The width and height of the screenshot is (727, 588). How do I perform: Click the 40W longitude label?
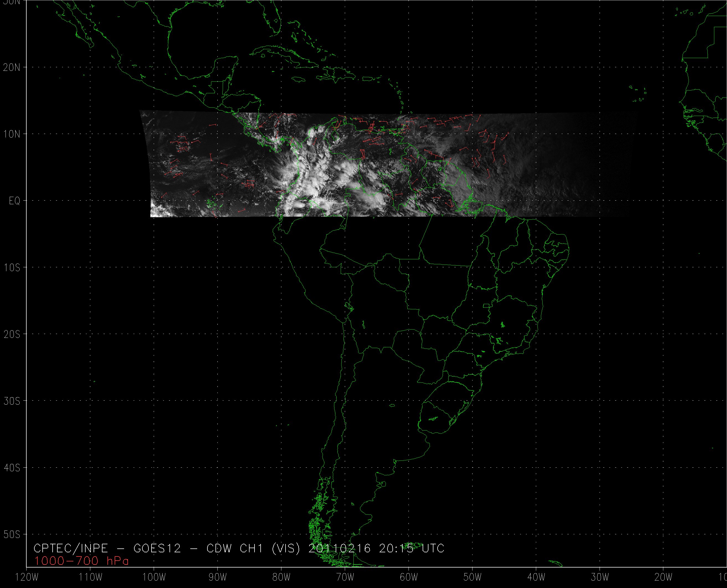point(536,577)
